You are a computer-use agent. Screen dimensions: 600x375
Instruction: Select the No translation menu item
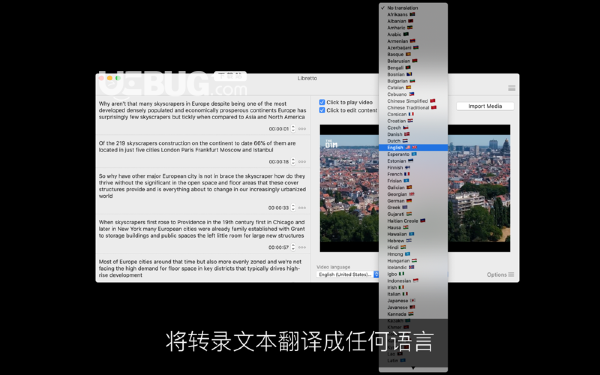tap(413, 8)
